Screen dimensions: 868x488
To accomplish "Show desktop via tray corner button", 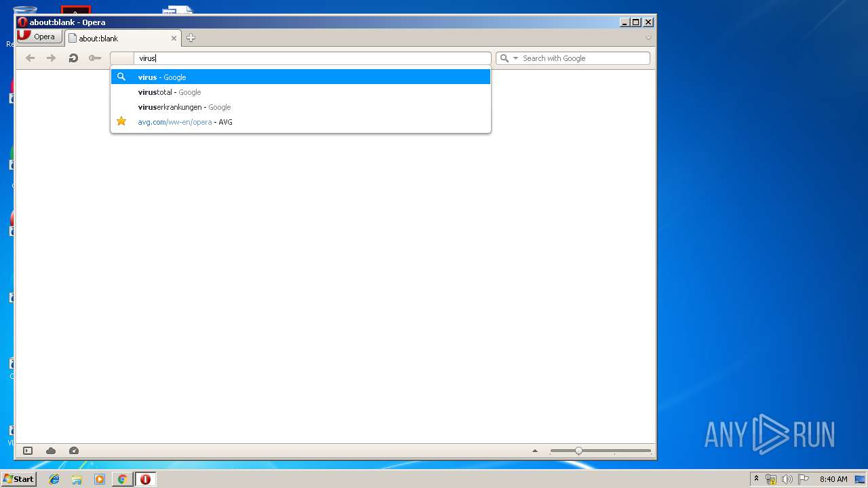I will [860, 479].
